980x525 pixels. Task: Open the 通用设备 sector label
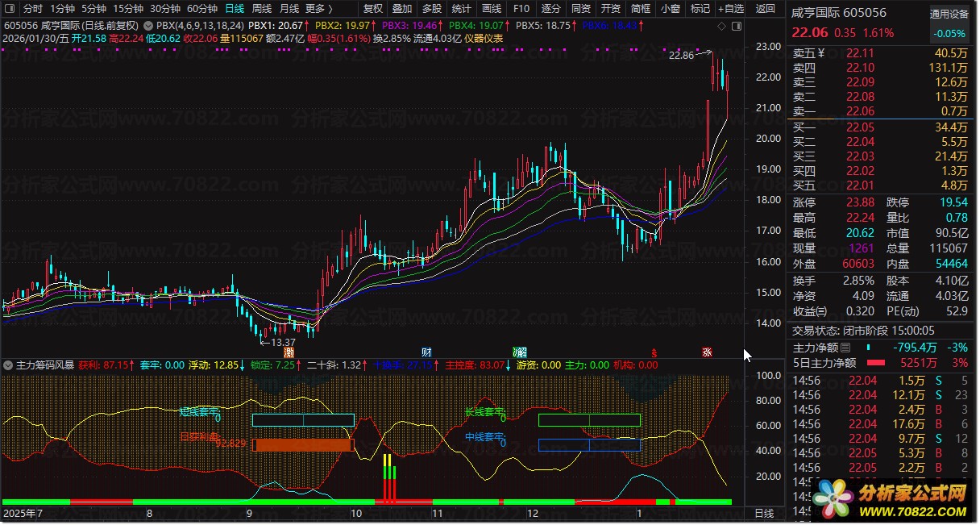click(x=949, y=14)
